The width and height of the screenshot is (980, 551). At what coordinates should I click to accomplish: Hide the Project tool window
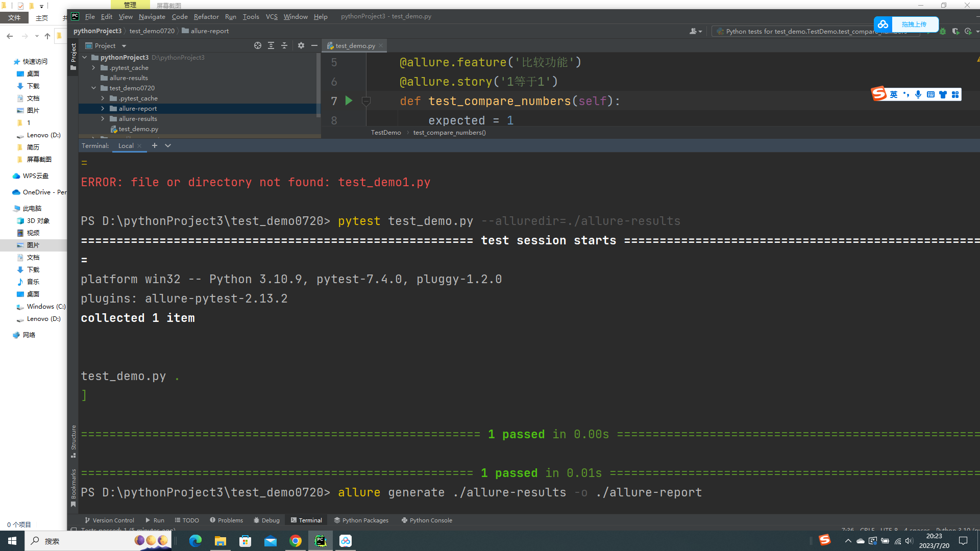click(x=314, y=45)
